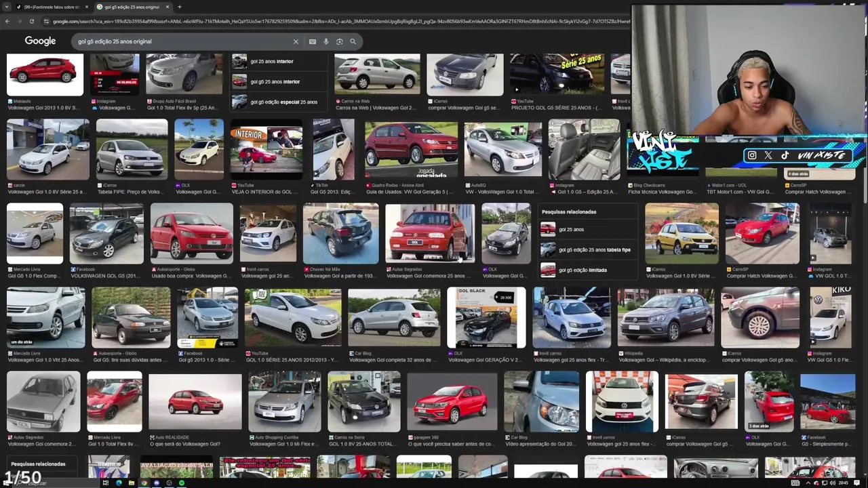Image resolution: width=868 pixels, height=488 pixels.
Task: Open 'Volkswagen Gol a partir de 193' image
Action: 340,233
